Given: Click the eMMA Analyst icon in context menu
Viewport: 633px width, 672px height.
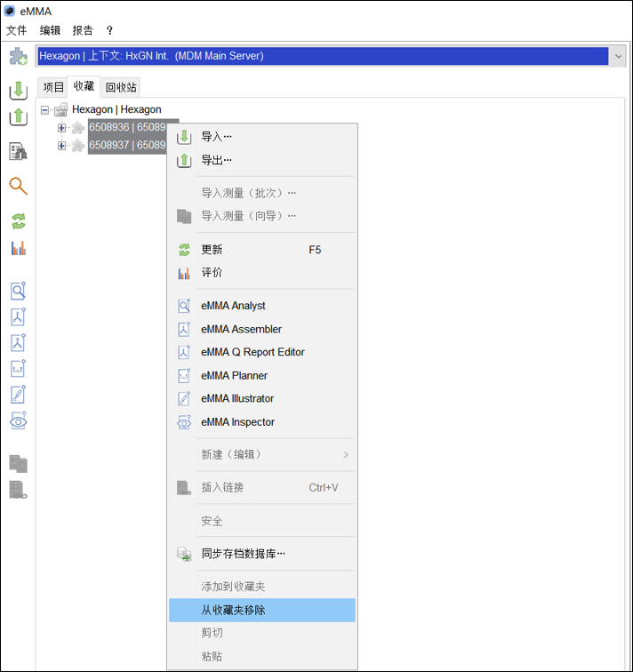Looking at the screenshot, I should 184,306.
